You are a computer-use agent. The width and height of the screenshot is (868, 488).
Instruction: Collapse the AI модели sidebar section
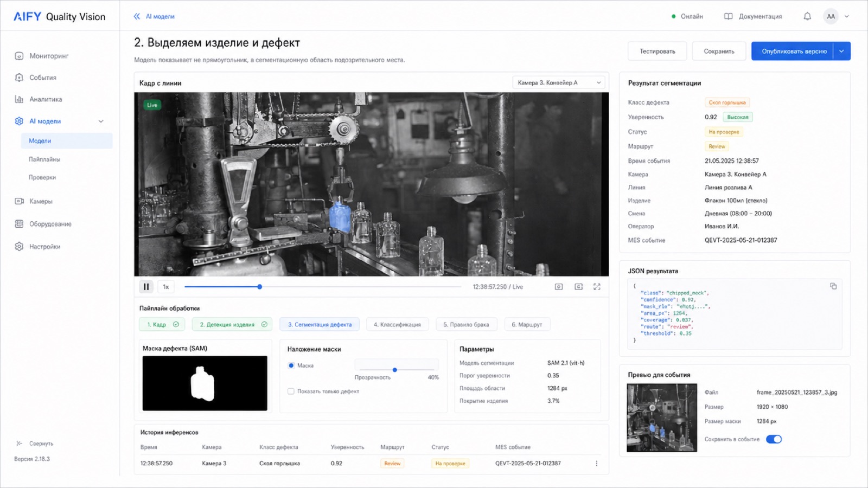[101, 121]
